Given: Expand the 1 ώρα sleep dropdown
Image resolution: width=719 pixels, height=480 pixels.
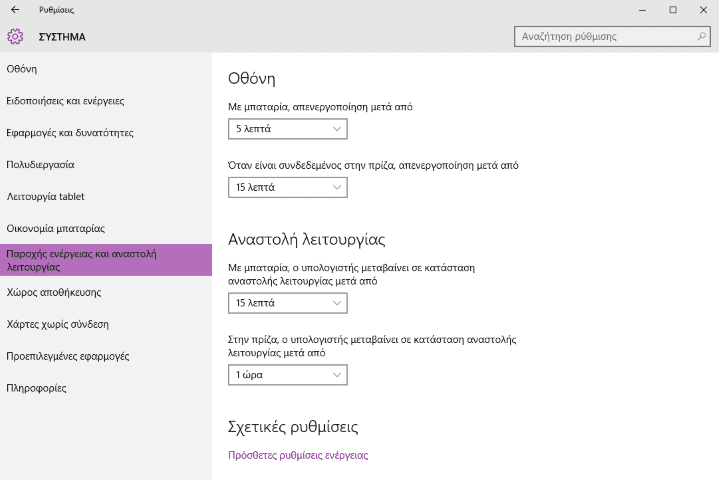Looking at the screenshot, I should point(287,375).
